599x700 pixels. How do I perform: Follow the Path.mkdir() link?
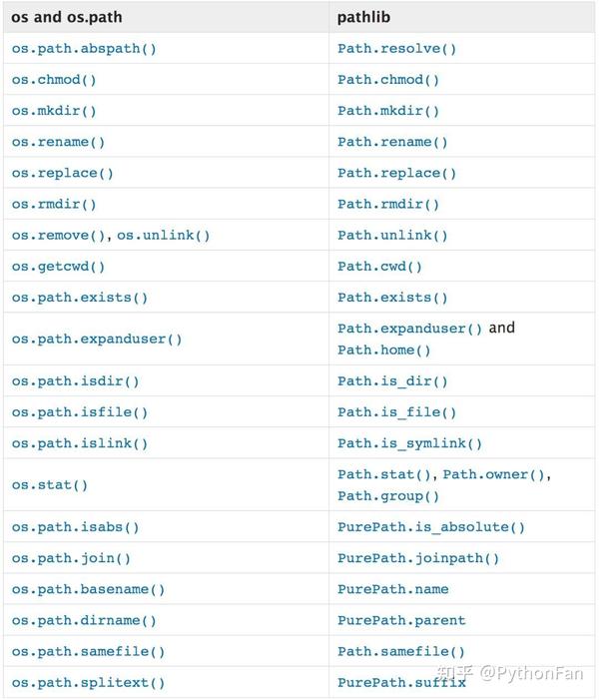click(388, 111)
